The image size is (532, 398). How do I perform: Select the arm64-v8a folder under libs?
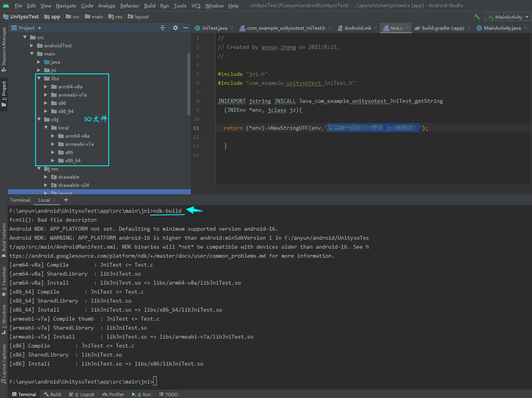(x=70, y=87)
